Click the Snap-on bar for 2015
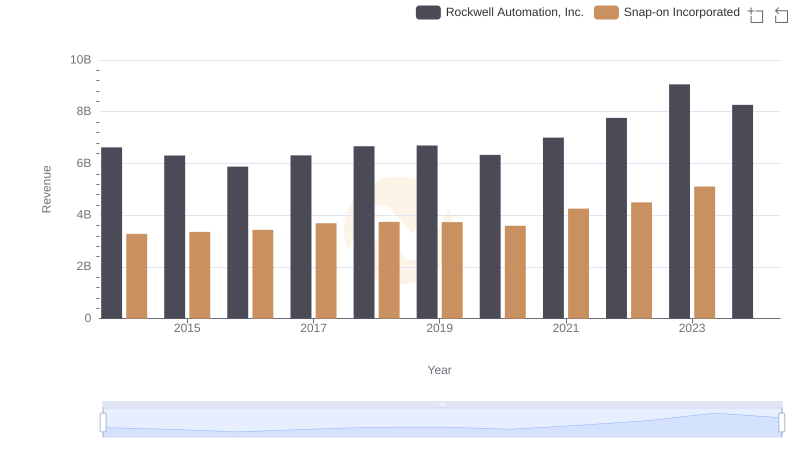The image size is (800, 461). coord(199,275)
